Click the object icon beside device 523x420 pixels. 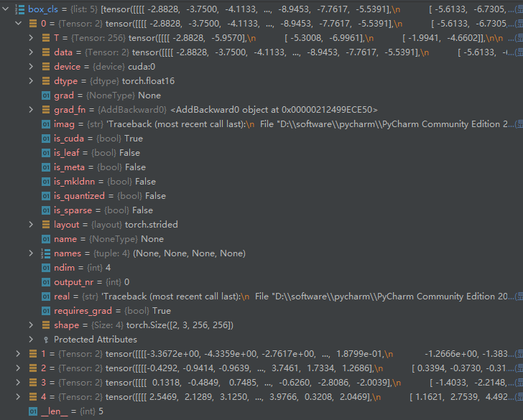46,66
